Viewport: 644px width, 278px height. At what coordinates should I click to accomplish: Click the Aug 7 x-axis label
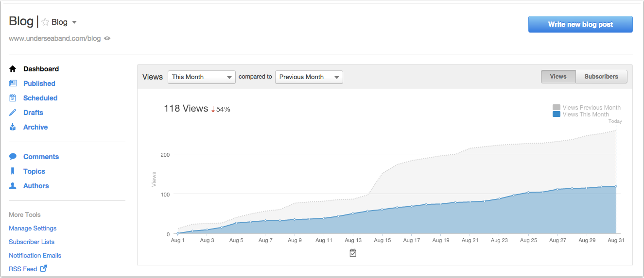click(265, 240)
